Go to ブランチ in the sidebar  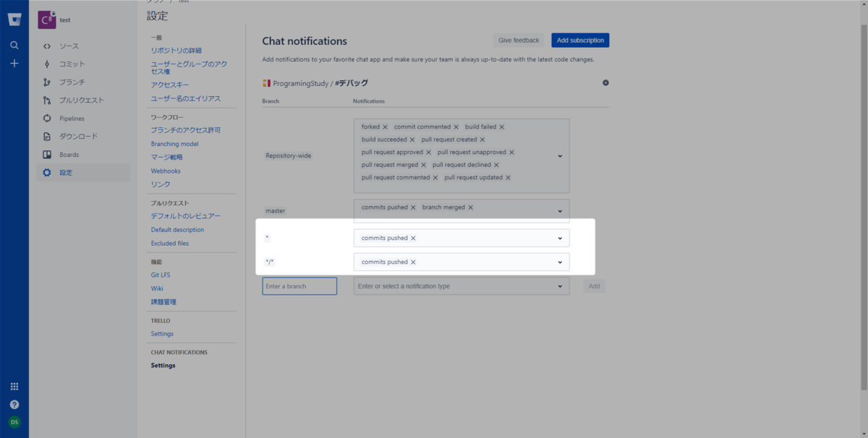pyautogui.click(x=72, y=82)
